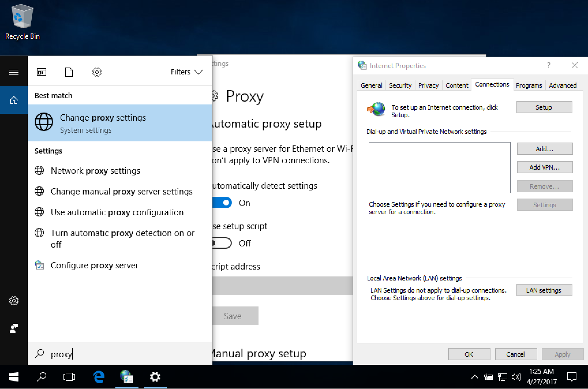The image size is (588, 389).
Task: Click the Home icon in search sidebar
Action: pos(14,100)
